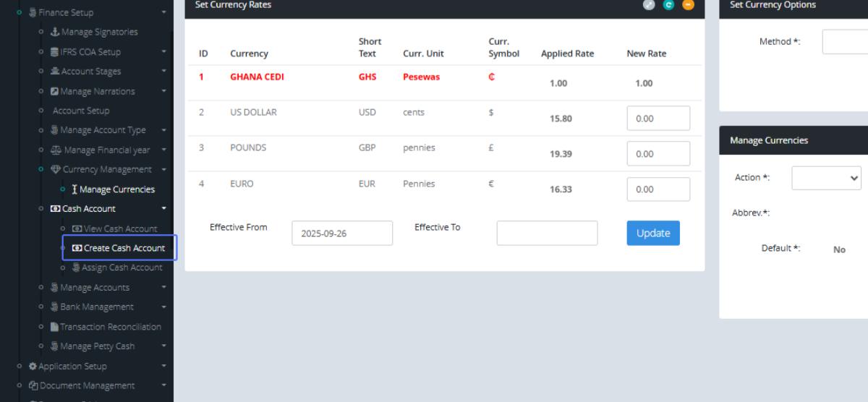Open the Action dropdown in Manage Currencies
The height and width of the screenshot is (402, 868).
[826, 178]
